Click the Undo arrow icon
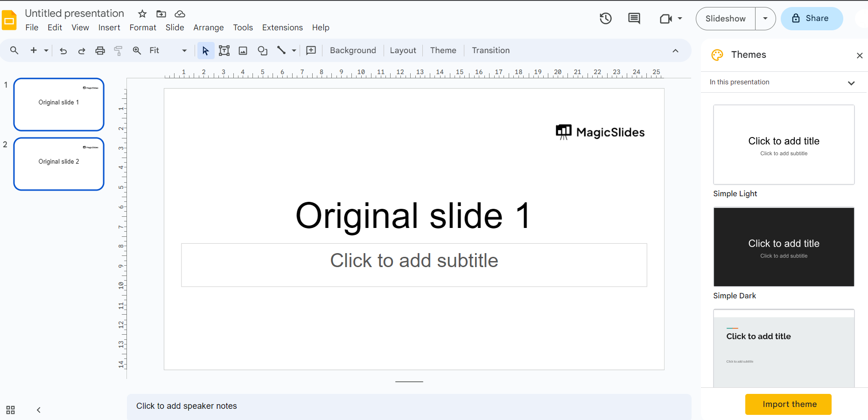The width and height of the screenshot is (868, 420). tap(63, 51)
